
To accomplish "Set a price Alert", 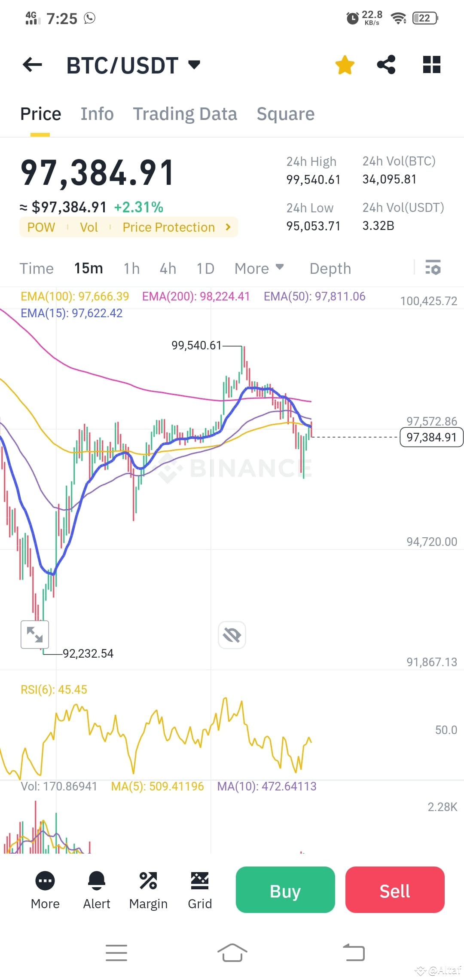I will pyautogui.click(x=96, y=890).
